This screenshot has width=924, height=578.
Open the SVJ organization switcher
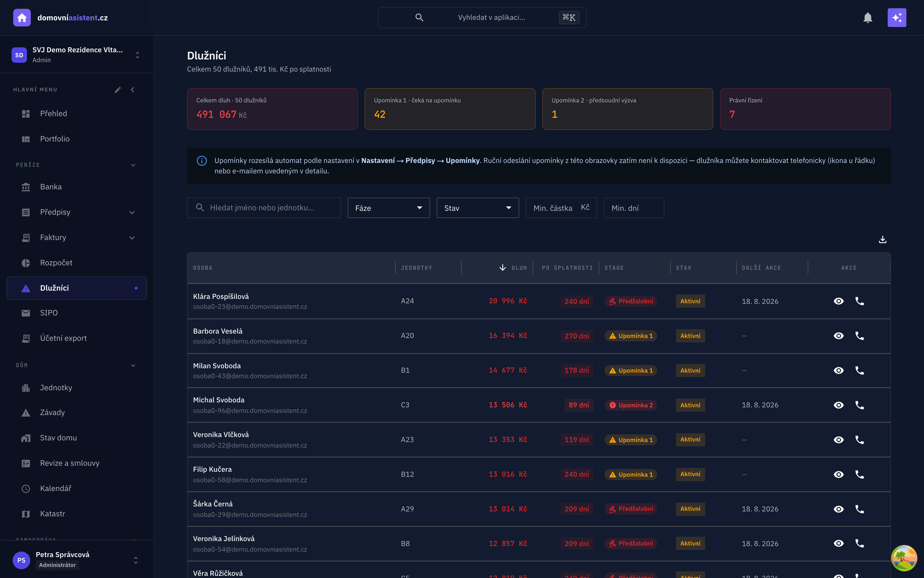[76, 55]
